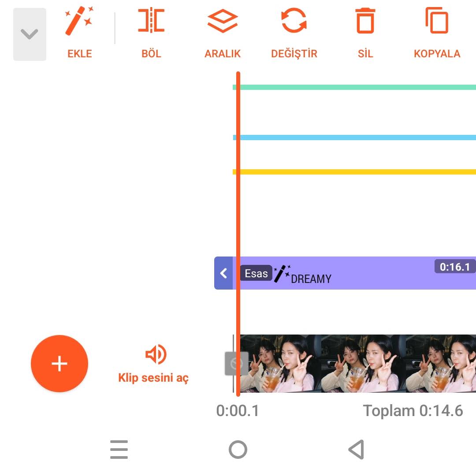Image resolution: width=476 pixels, height=476 pixels.
Task: Select the yellow timeline track bar
Action: click(354, 172)
